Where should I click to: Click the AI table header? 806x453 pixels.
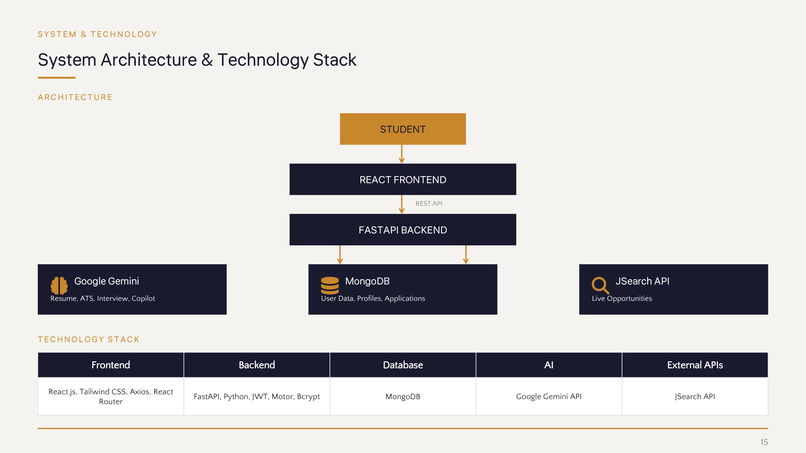[x=548, y=365]
